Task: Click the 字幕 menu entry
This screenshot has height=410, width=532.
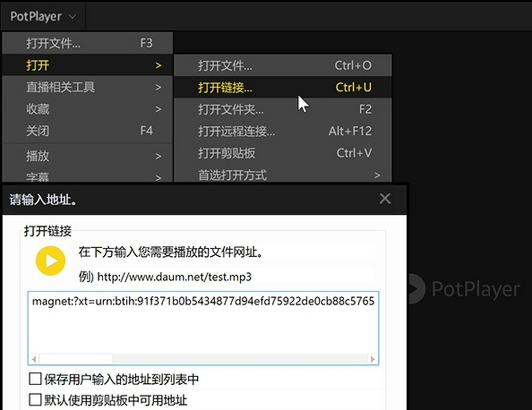Action: coord(87,177)
